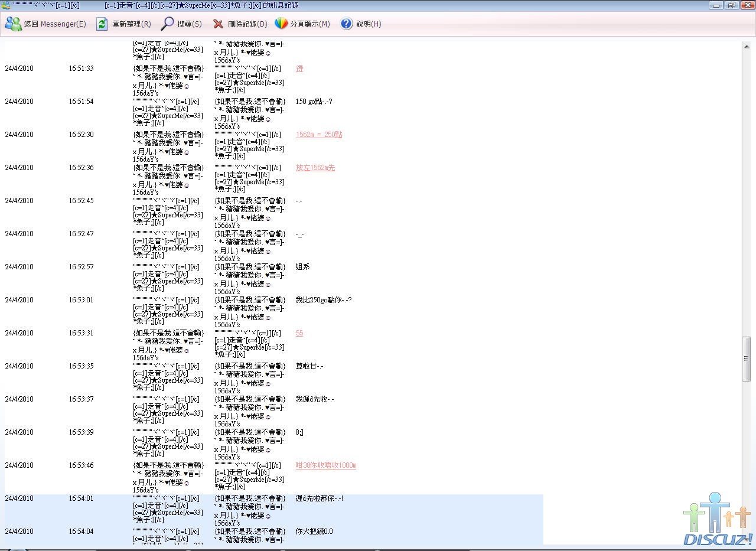
Task: Select the -_- message at 16:52:47
Action: point(299,234)
